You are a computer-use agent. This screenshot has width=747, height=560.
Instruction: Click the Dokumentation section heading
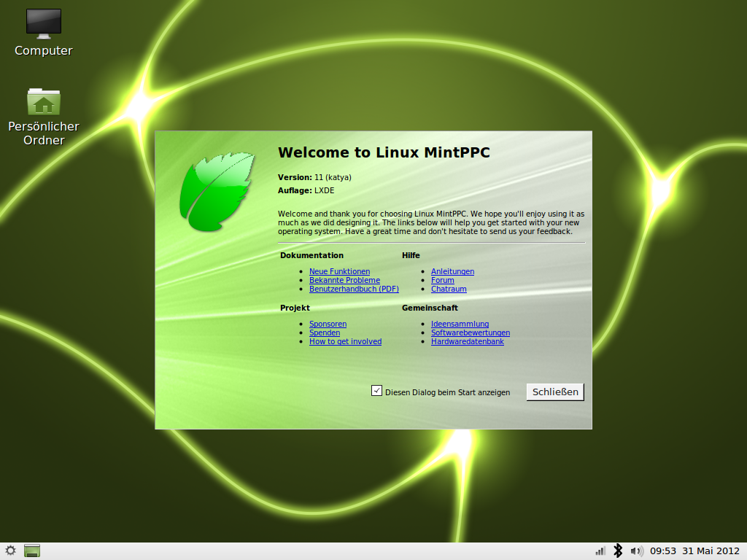click(311, 255)
